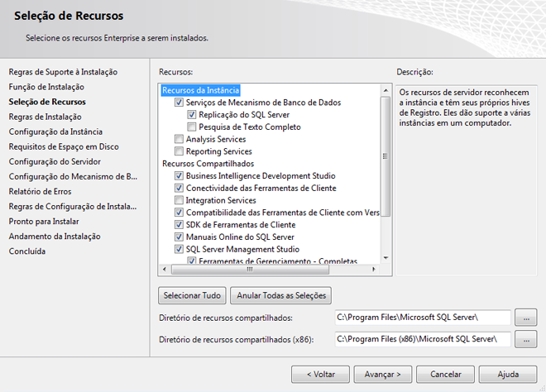This screenshot has width=546, height=392.
Task: Open Relatório de Erros step
Action: pyautogui.click(x=40, y=192)
